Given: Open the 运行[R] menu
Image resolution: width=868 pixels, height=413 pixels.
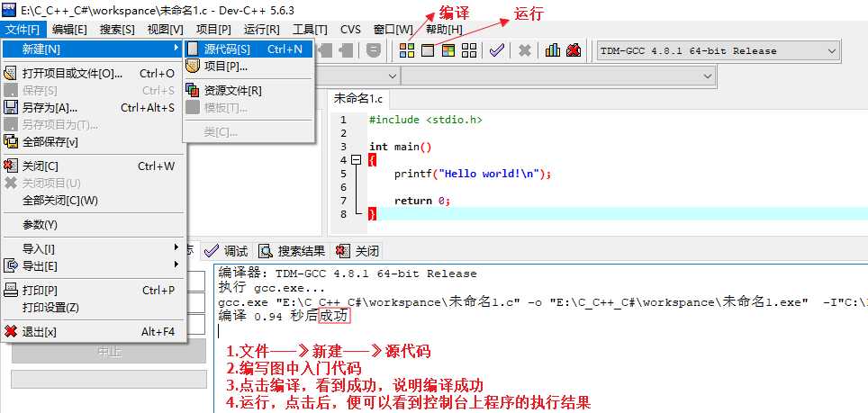Looking at the screenshot, I should tap(262, 30).
